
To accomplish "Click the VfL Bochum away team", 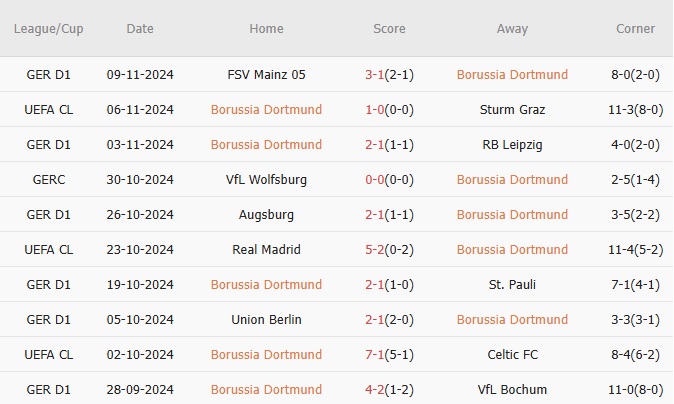I will [x=512, y=389].
